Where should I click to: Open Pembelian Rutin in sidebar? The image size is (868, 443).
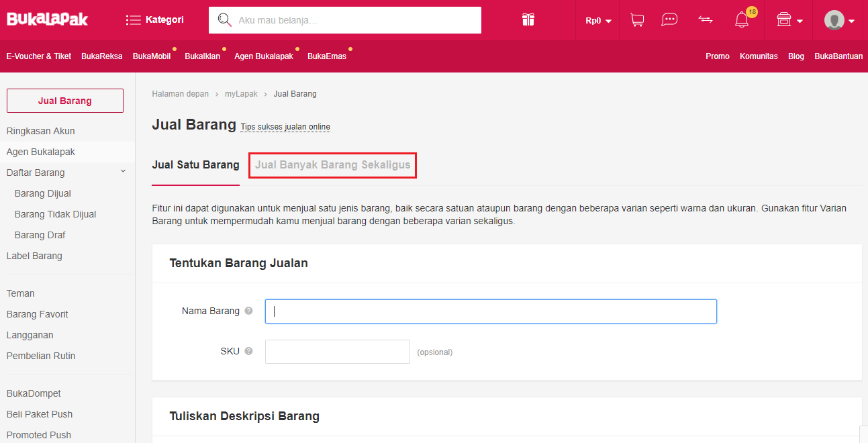pyautogui.click(x=41, y=356)
